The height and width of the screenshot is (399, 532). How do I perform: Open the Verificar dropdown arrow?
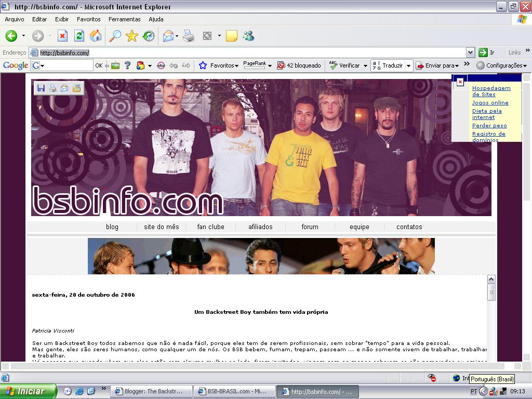[365, 65]
